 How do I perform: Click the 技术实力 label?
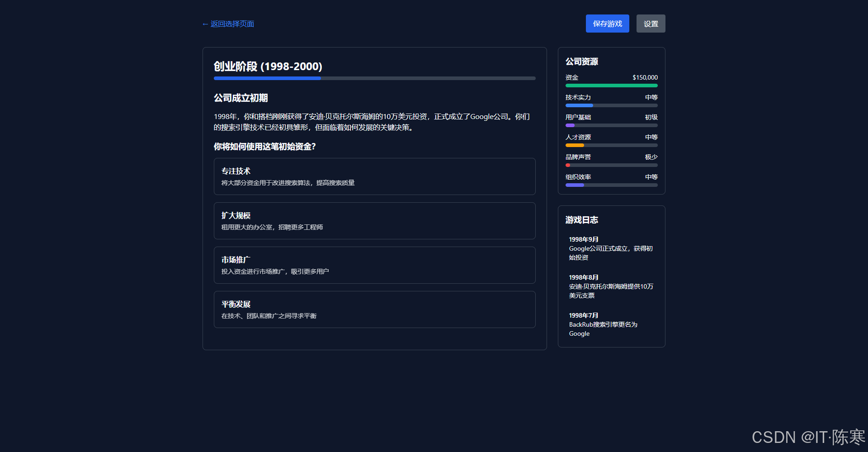click(578, 97)
